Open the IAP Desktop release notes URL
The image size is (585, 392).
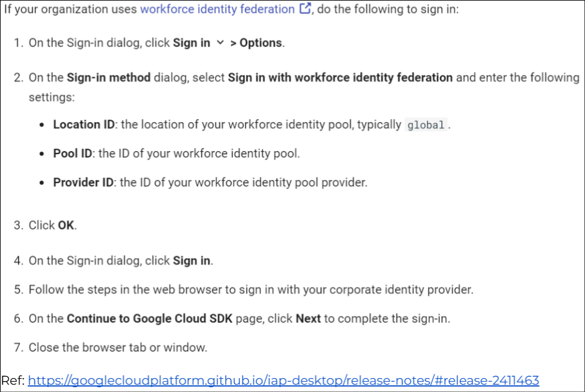[283, 381]
